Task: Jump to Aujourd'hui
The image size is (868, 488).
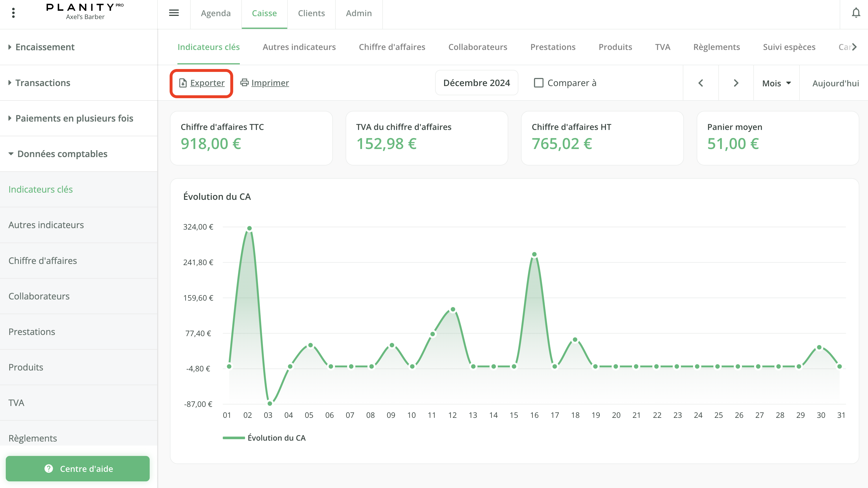Action: [x=835, y=83]
